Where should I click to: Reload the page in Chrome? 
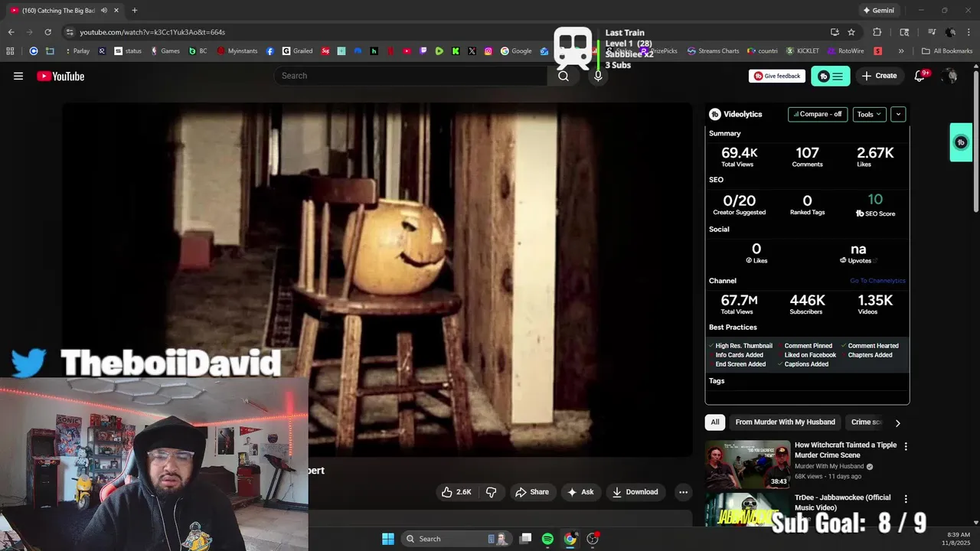coord(47,32)
